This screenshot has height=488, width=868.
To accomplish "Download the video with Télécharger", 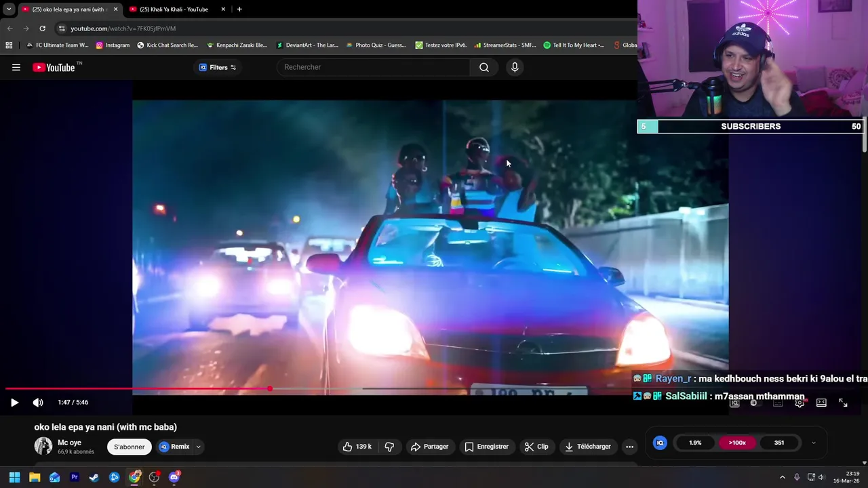I will [588, 447].
